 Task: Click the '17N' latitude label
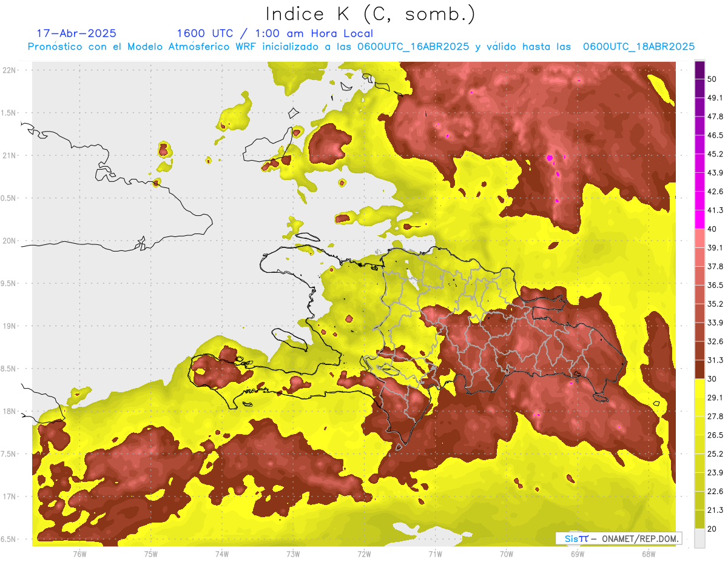[9, 497]
